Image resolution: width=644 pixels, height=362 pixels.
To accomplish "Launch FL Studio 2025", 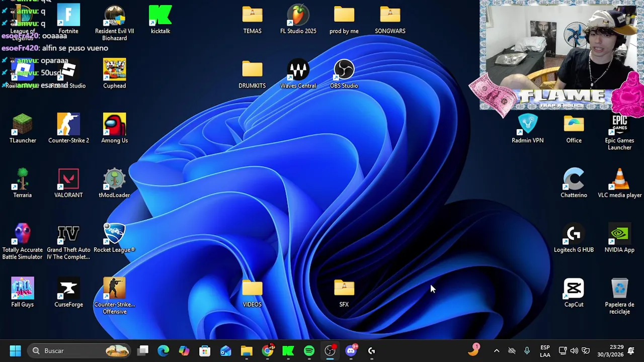I will coord(298,19).
